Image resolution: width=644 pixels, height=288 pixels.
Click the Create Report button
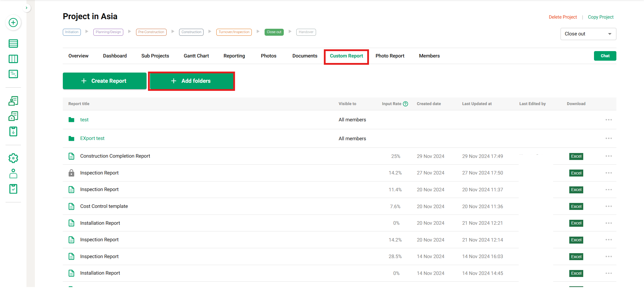pyautogui.click(x=104, y=81)
